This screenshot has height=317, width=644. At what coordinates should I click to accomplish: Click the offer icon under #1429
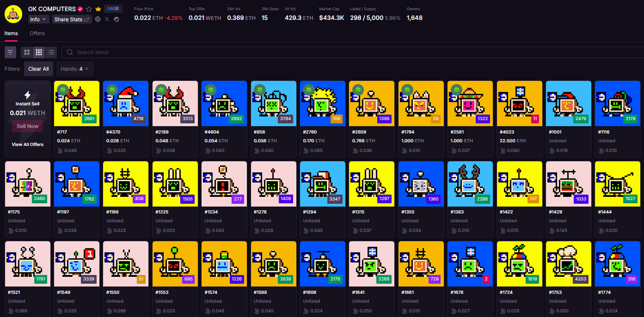coord(552,230)
